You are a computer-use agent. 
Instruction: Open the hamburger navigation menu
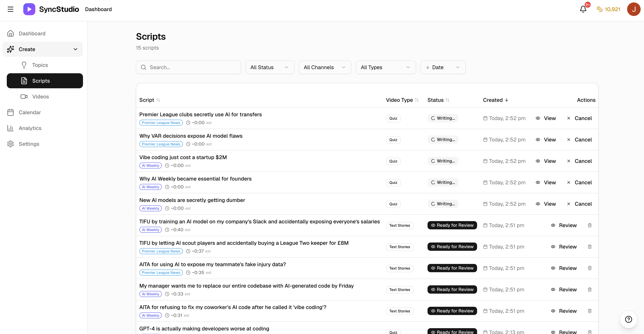point(11,9)
